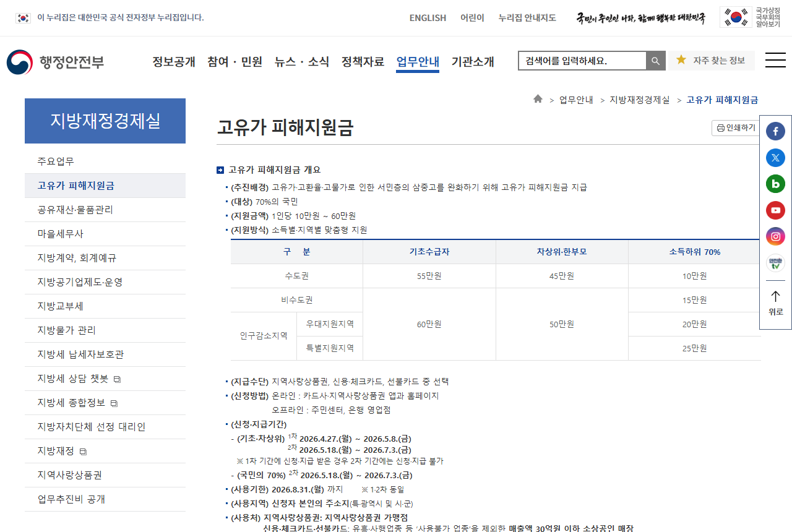Open 마을세무사 sidebar item
This screenshot has width=792, height=532.
(105, 234)
